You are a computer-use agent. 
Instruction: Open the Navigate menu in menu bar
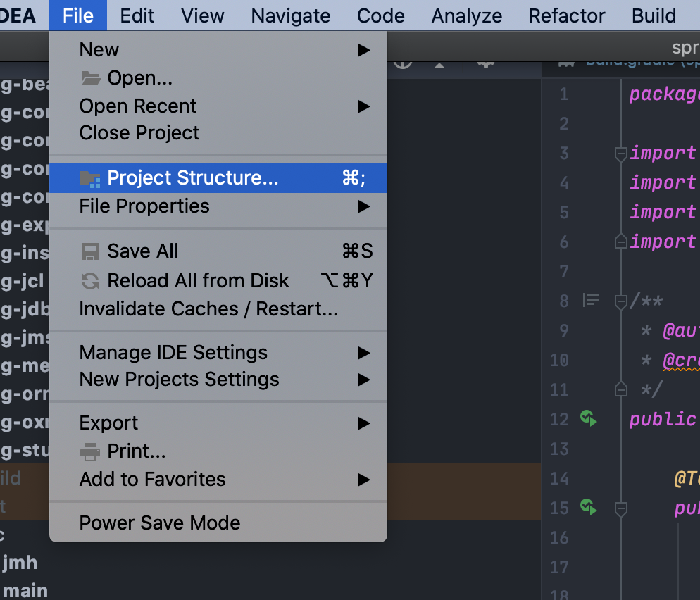(290, 15)
